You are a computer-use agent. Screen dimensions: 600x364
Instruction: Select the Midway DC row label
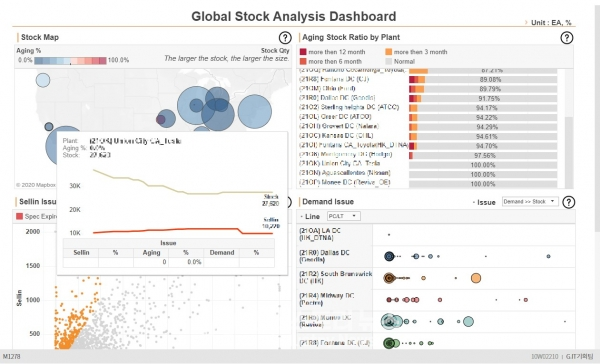[x=327, y=299]
